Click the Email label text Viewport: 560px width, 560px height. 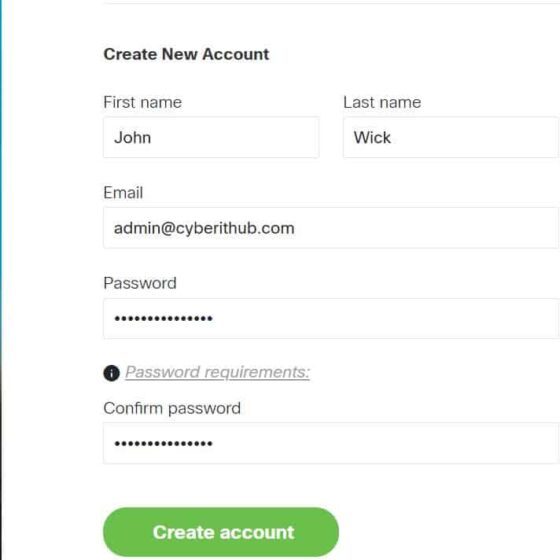pos(123,193)
